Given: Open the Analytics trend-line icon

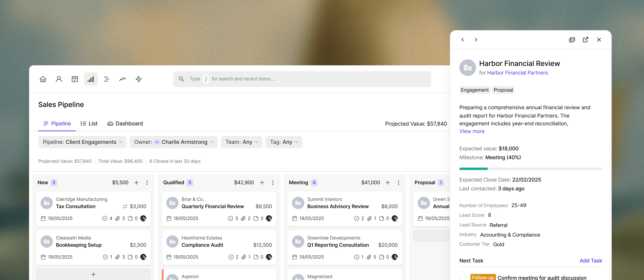Looking at the screenshot, I should coord(122,79).
